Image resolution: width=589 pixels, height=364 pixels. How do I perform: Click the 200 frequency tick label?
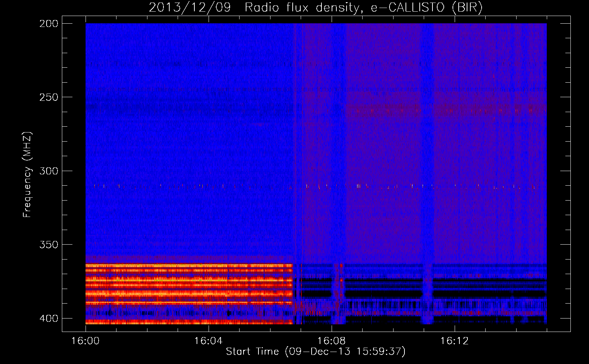pyautogui.click(x=49, y=24)
